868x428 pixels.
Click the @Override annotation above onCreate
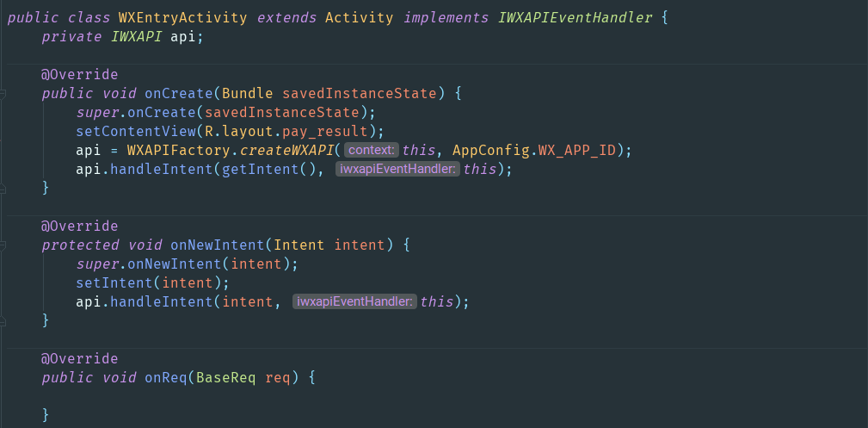pos(80,75)
